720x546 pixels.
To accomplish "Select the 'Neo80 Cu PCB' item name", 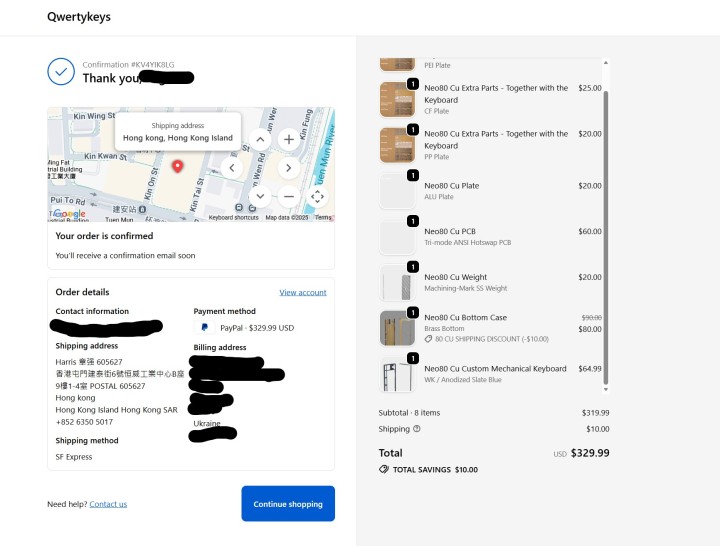I will tap(450, 231).
